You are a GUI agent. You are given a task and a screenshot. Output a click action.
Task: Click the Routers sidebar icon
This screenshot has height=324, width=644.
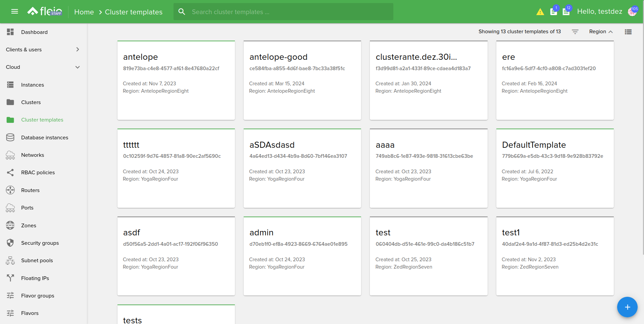tap(10, 190)
